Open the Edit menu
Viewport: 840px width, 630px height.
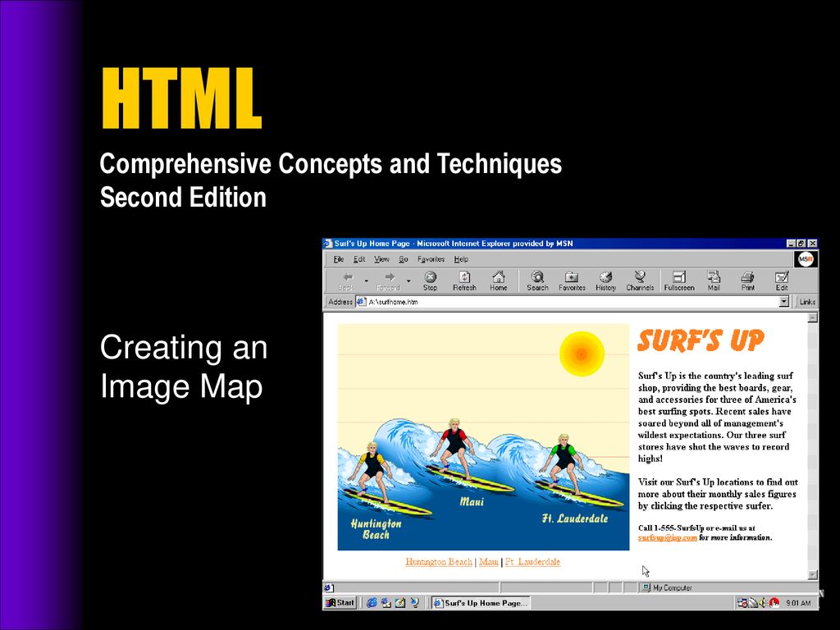[359, 259]
